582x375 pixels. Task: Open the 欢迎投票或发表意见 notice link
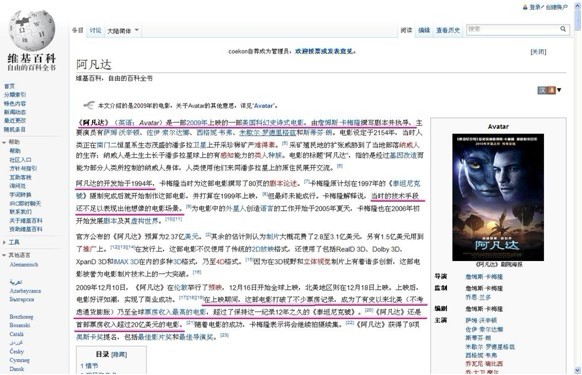pos(324,51)
